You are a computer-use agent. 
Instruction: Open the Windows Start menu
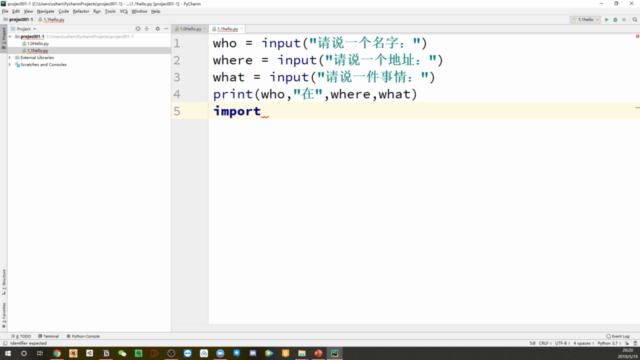(8, 353)
